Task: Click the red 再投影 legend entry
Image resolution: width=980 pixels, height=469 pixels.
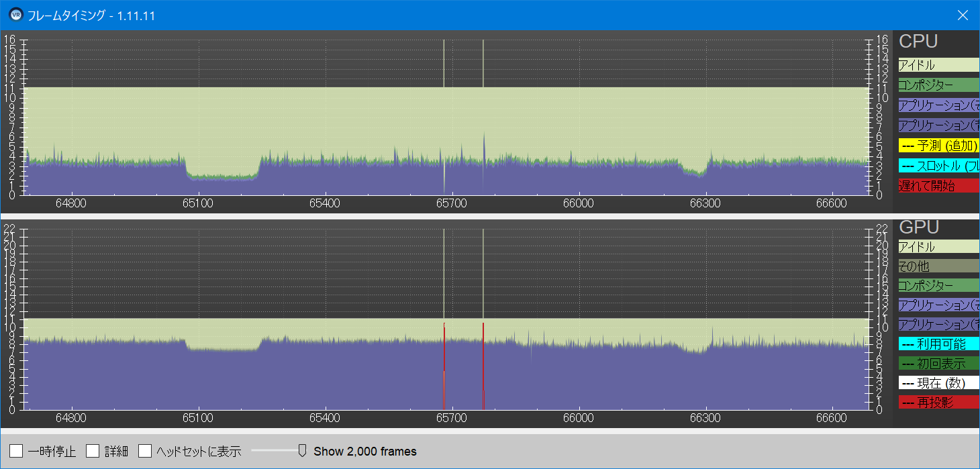Action: pos(938,402)
